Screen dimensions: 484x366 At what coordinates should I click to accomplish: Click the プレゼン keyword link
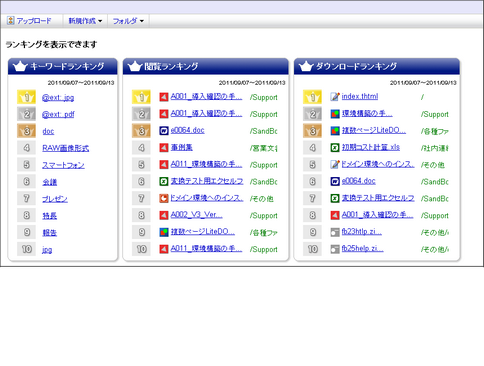pos(55,199)
